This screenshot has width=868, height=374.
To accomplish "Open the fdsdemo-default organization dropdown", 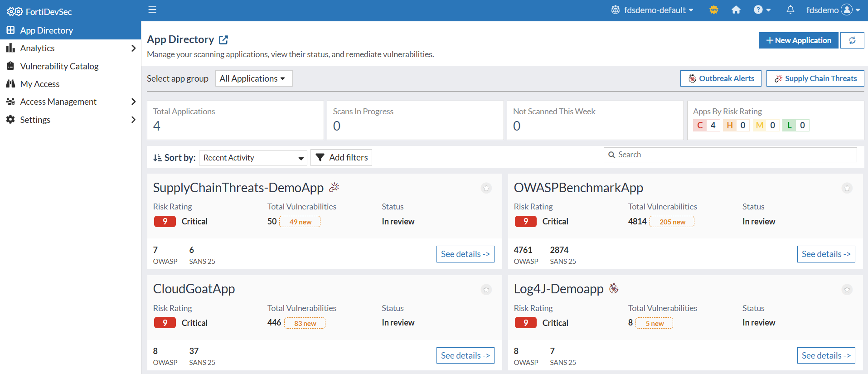I will click(652, 10).
